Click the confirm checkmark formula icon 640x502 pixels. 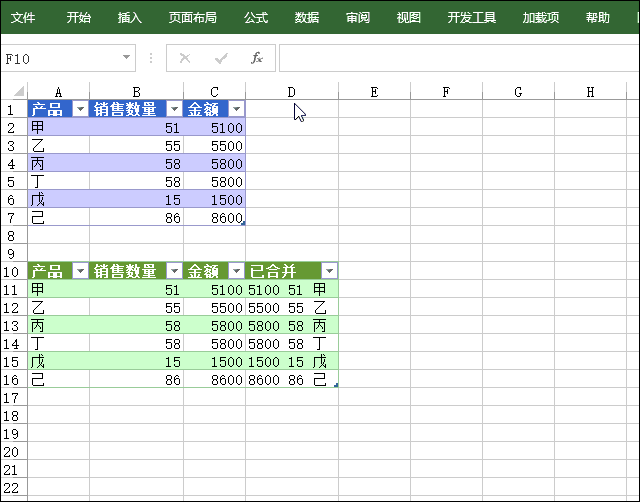pyautogui.click(x=221, y=58)
